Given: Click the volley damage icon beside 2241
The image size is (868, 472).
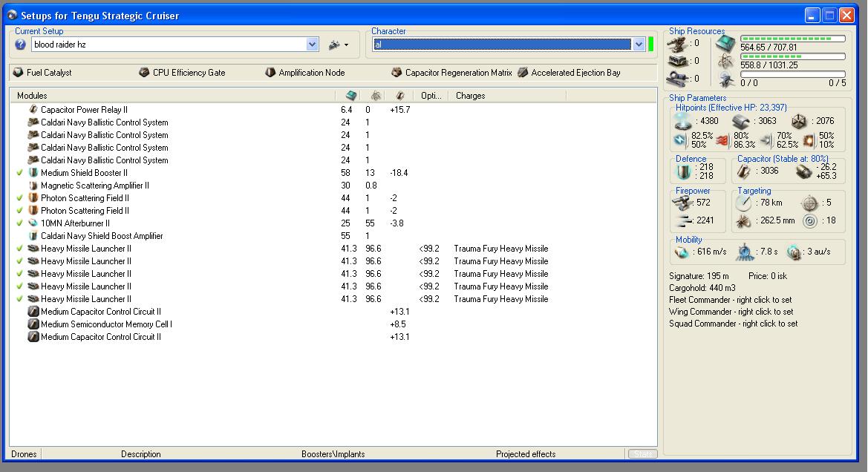Looking at the screenshot, I should [x=683, y=220].
